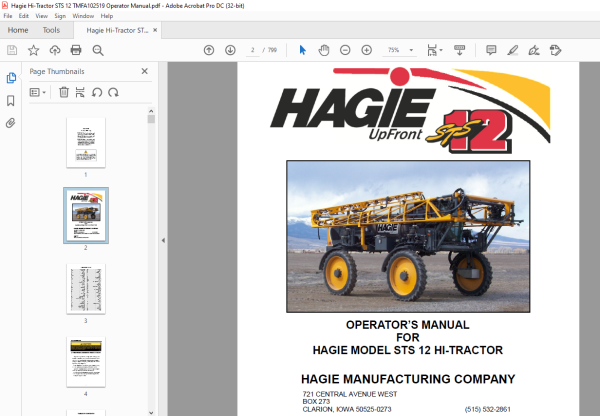The width and height of the screenshot is (600, 416).
Task: Open the Sign document pen icon
Action: [x=534, y=50]
